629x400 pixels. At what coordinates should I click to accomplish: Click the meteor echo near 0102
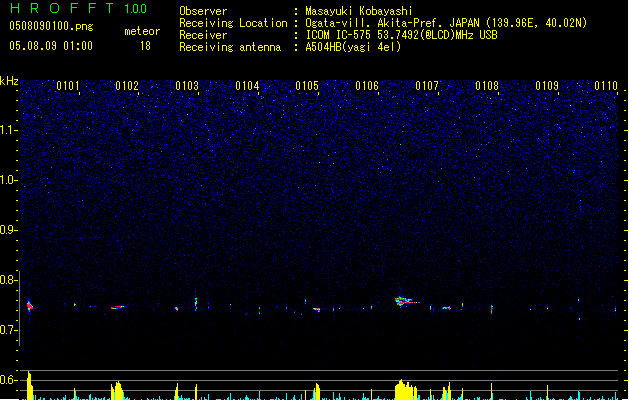(118, 307)
